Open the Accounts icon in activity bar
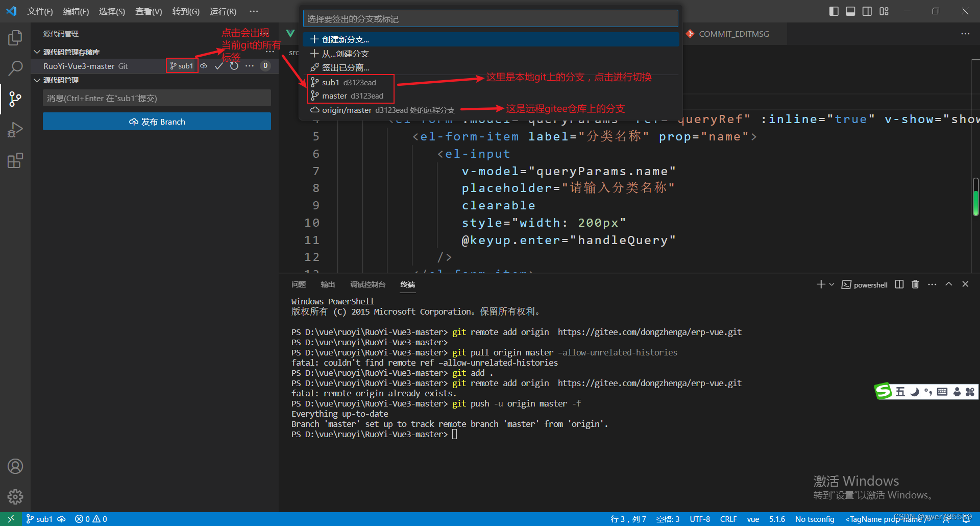Screen dimensions: 980x526 click(15, 466)
